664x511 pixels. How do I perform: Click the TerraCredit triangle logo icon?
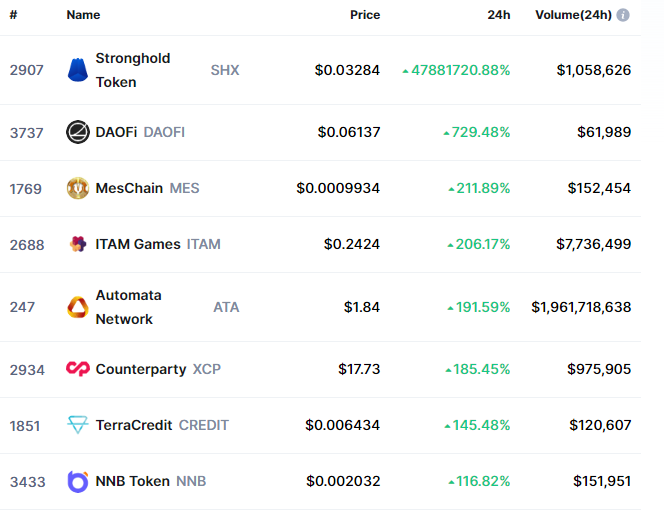click(x=78, y=425)
